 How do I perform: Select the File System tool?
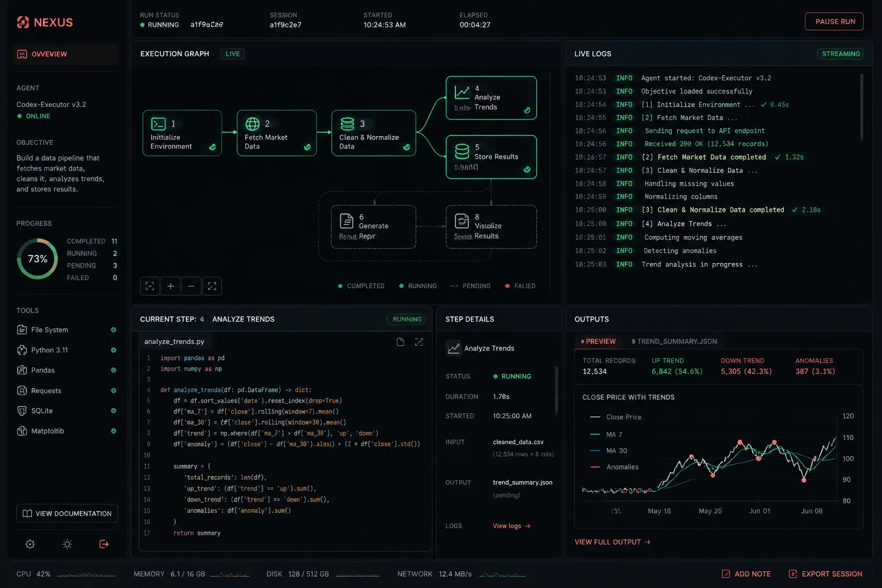[x=67, y=330]
